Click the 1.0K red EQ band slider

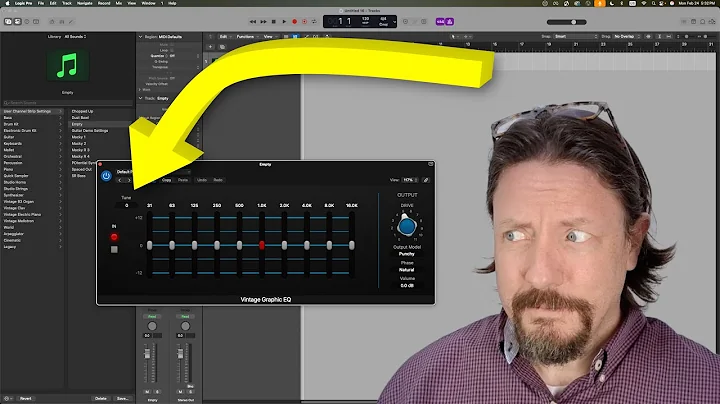pyautogui.click(x=262, y=245)
